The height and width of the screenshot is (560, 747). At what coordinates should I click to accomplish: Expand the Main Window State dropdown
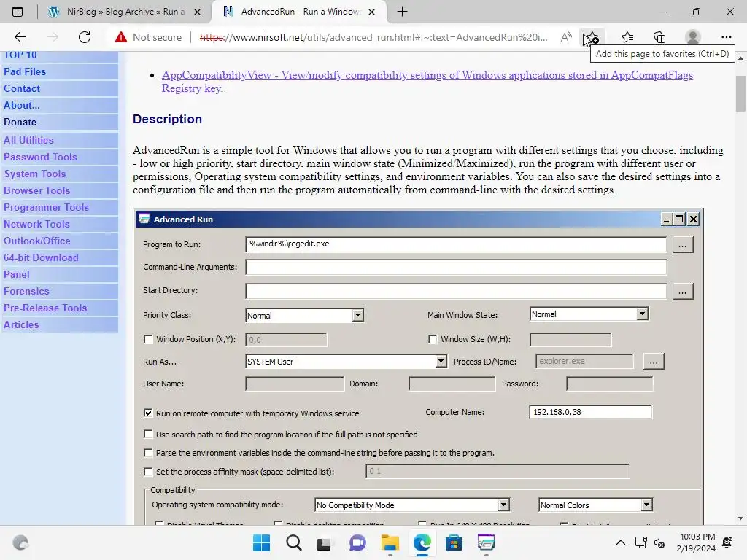642,314
